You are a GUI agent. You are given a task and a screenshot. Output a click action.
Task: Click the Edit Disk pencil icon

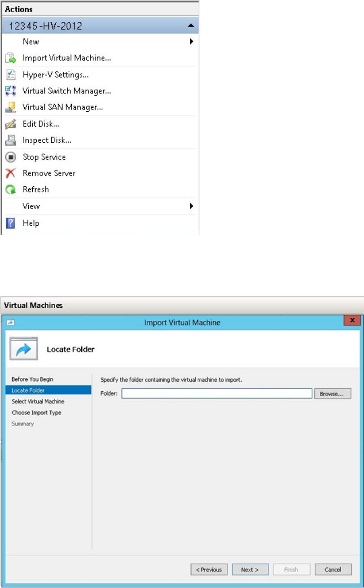point(10,124)
